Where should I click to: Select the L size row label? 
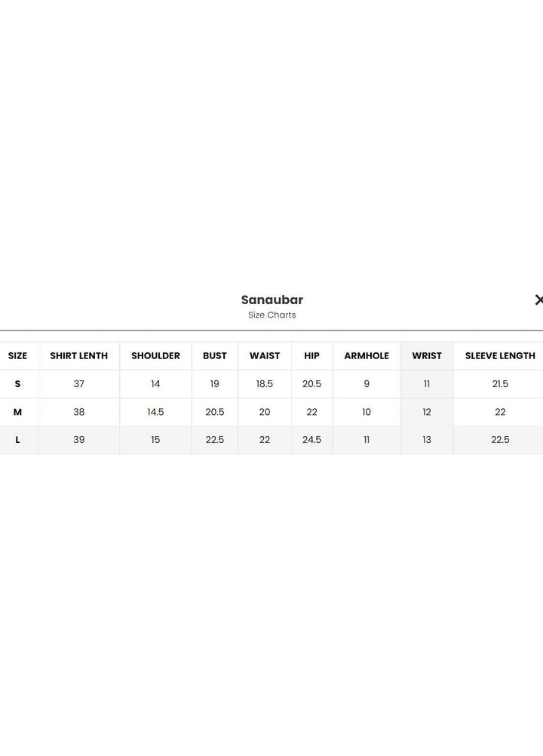coord(17,440)
